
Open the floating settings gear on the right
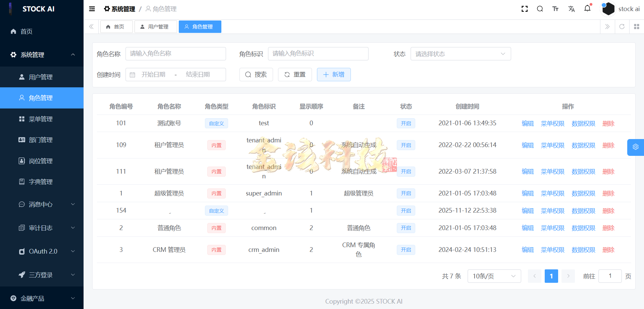(x=636, y=147)
